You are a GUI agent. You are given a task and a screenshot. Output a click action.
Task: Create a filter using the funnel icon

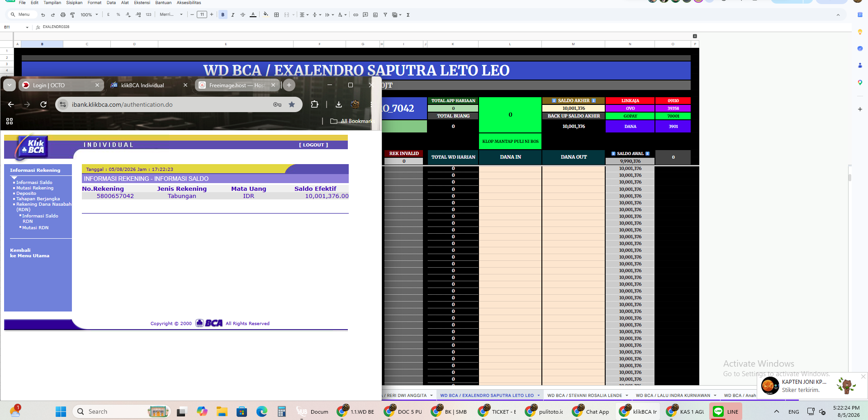tap(385, 15)
